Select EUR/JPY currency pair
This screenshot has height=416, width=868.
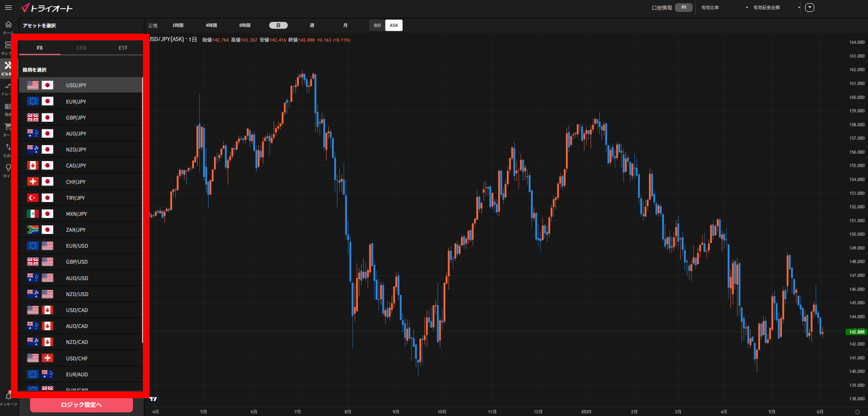coord(81,101)
